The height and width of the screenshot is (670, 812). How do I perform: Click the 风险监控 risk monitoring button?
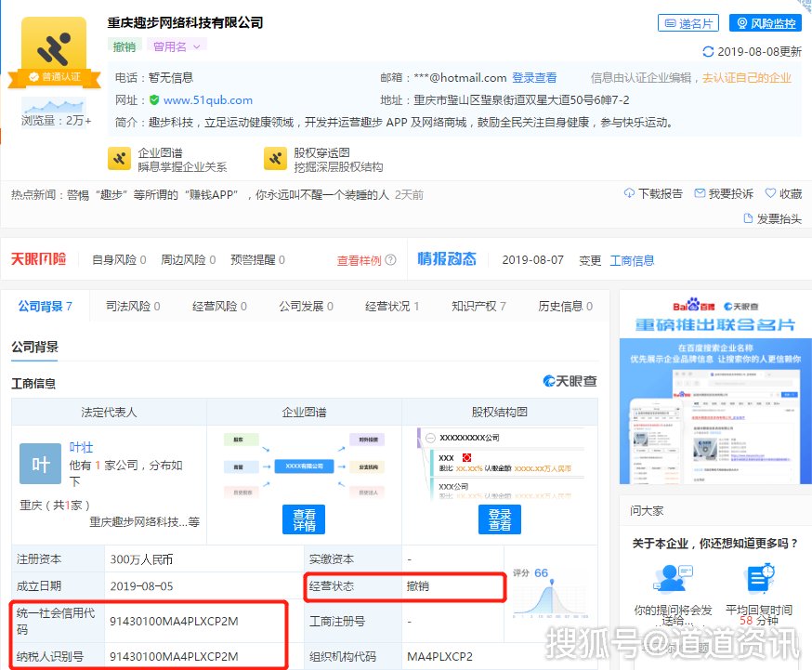765,23
